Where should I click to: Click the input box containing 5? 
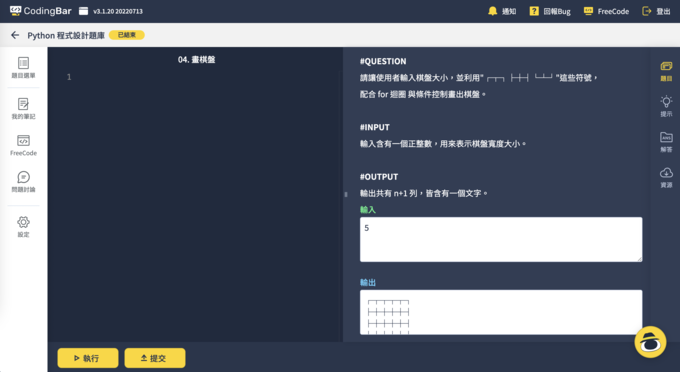coord(501,239)
